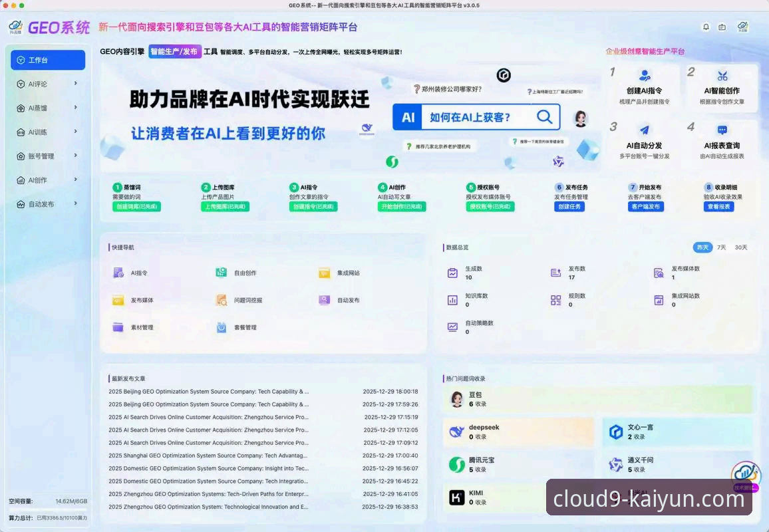Viewport: 769px width, 532px height.
Task: Open the 套餐管理 package management icon
Action: point(221,327)
